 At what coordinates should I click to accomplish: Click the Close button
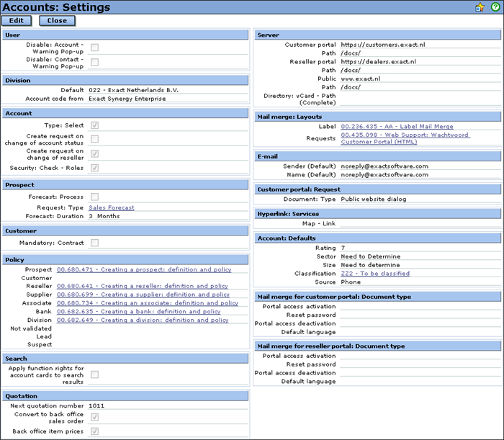(57, 21)
